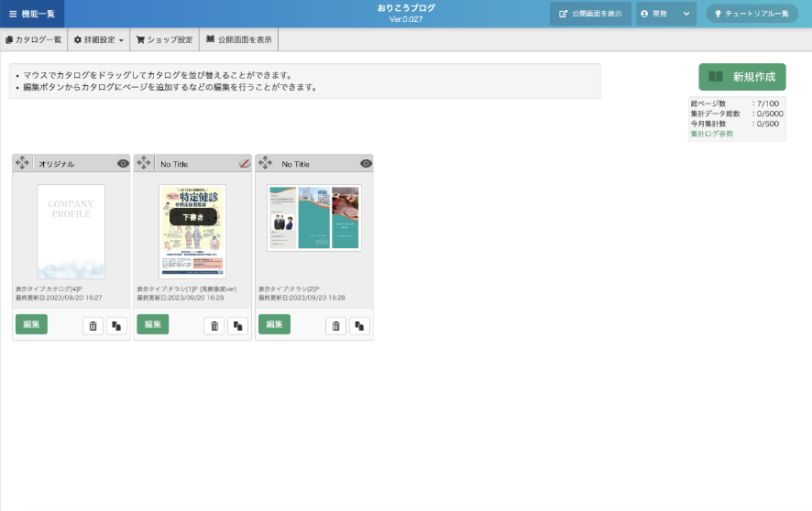
Task: Select the カタログ一覧 menu item
Action: click(34, 40)
